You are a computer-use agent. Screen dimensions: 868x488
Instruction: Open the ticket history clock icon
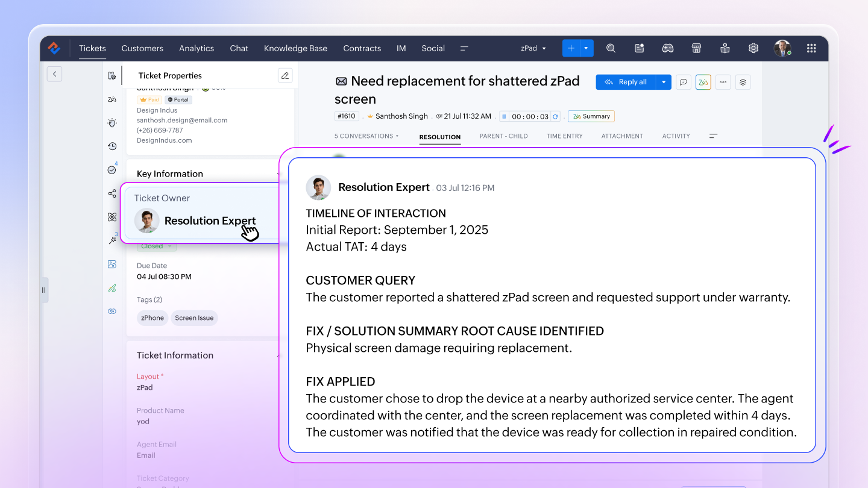[112, 146]
